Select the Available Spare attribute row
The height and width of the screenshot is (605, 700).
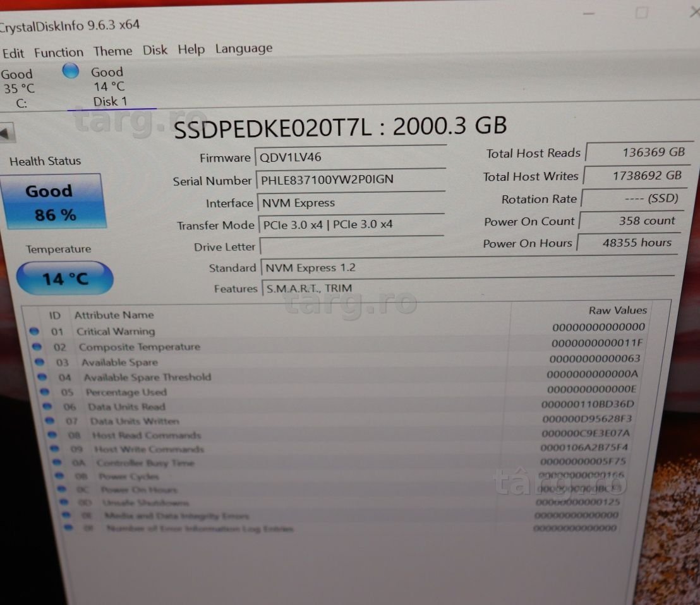(339, 360)
